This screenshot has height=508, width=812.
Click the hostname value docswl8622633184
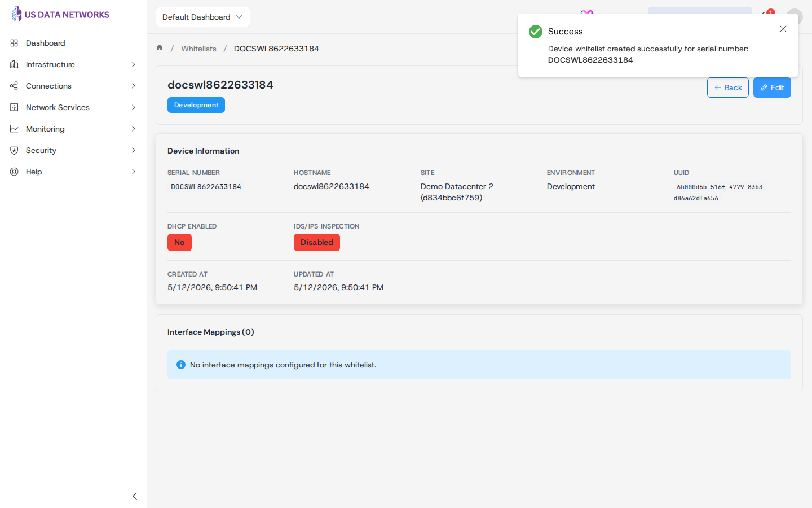pyautogui.click(x=332, y=186)
